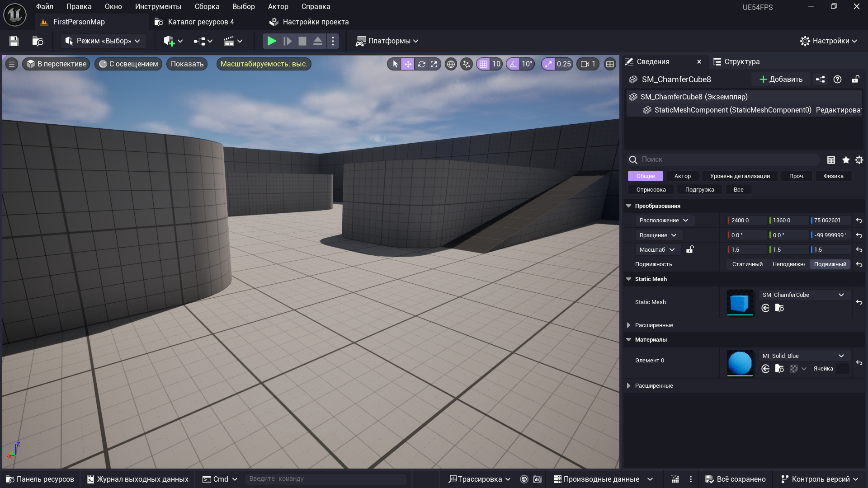Screen dimensions: 868x488
Task: Collapse the Преобразования section
Action: (628, 206)
